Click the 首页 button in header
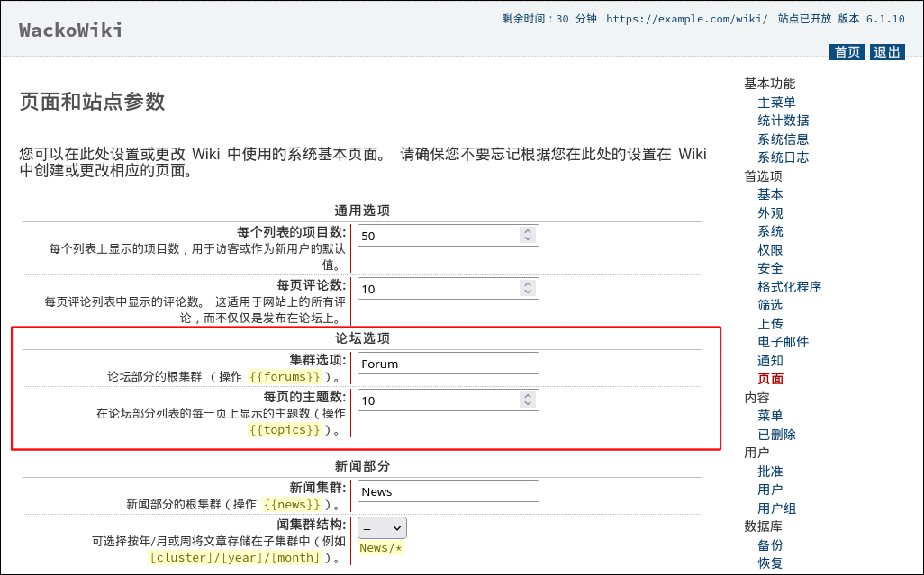The width and height of the screenshot is (924, 575). click(x=847, y=52)
